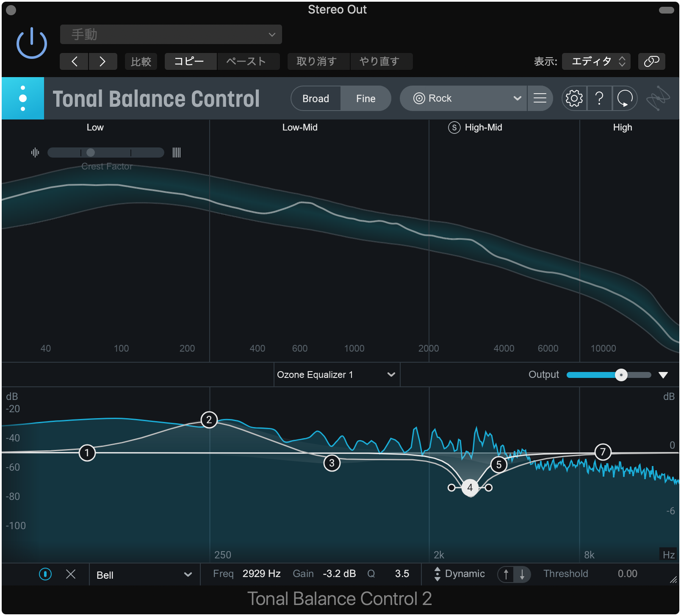
Task: Toggle the selected EQ band enable button
Action: [45, 574]
